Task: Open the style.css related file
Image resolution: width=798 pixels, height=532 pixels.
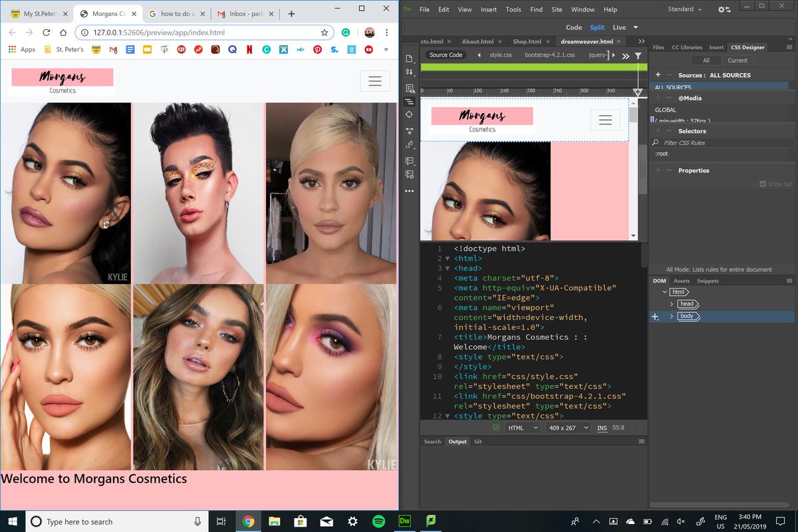Action: (x=501, y=55)
